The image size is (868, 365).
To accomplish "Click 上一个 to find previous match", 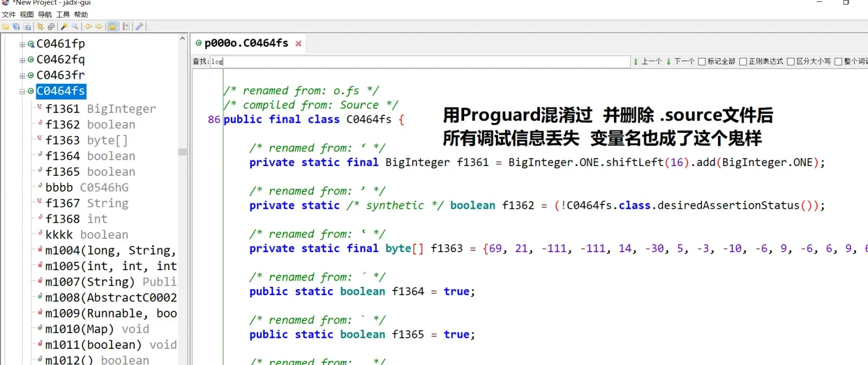I will 653,61.
